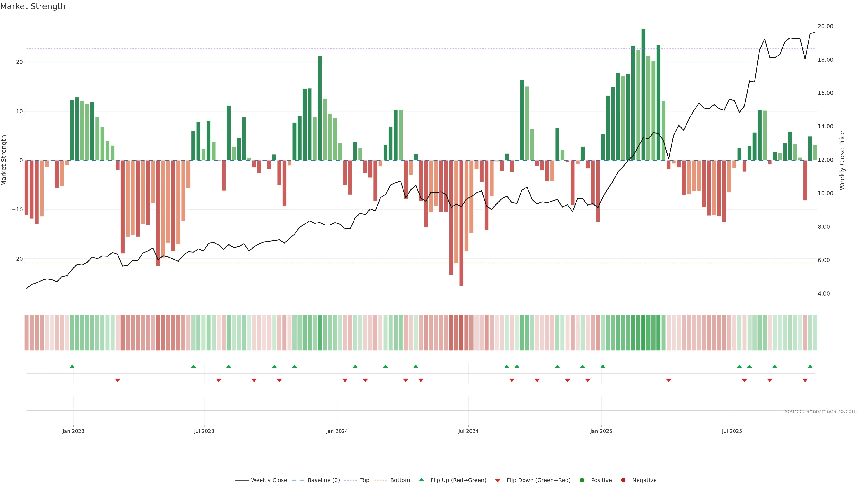Click the last Flip Up green marker on right
Image resolution: width=868 pixels, height=488 pixels.
pyautogui.click(x=810, y=366)
